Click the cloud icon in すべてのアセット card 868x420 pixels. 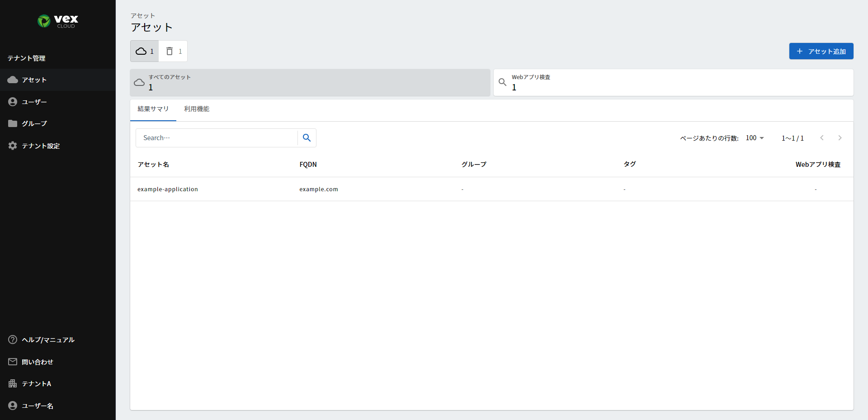[x=139, y=82]
